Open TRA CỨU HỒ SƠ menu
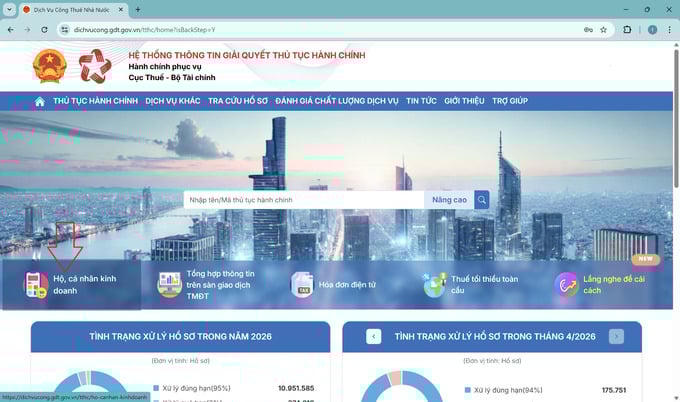Screen dimensions: 680x402 tap(238, 101)
